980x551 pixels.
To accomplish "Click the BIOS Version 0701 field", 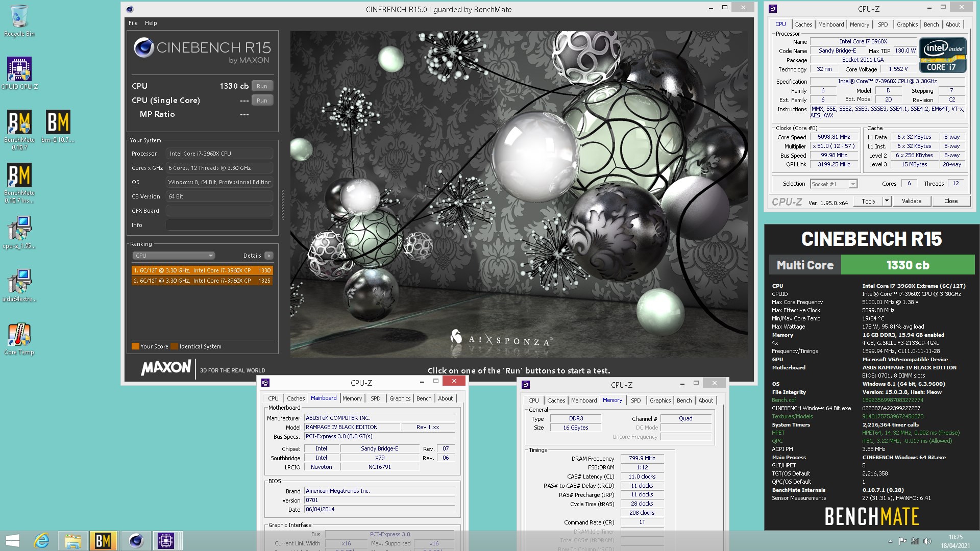I will [379, 500].
